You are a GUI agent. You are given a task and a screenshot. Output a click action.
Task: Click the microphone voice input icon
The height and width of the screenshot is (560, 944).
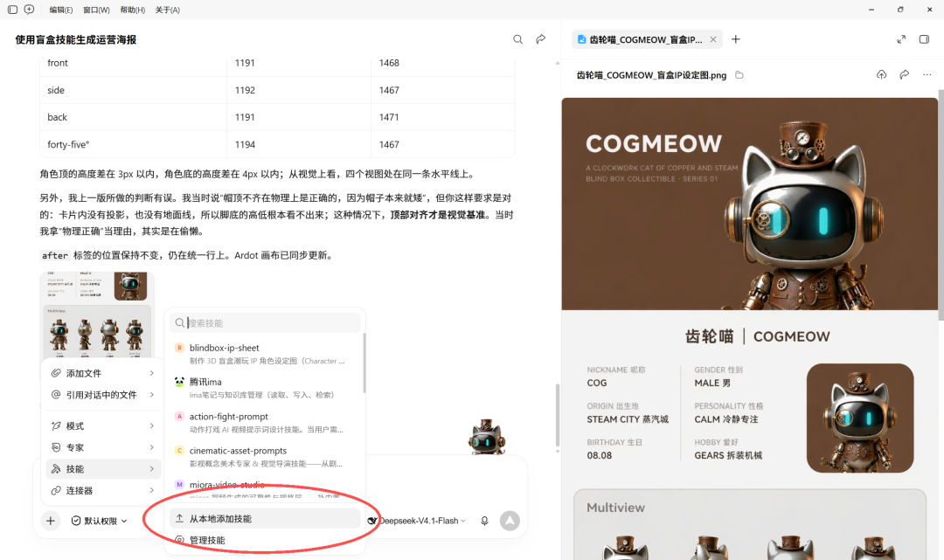click(484, 521)
